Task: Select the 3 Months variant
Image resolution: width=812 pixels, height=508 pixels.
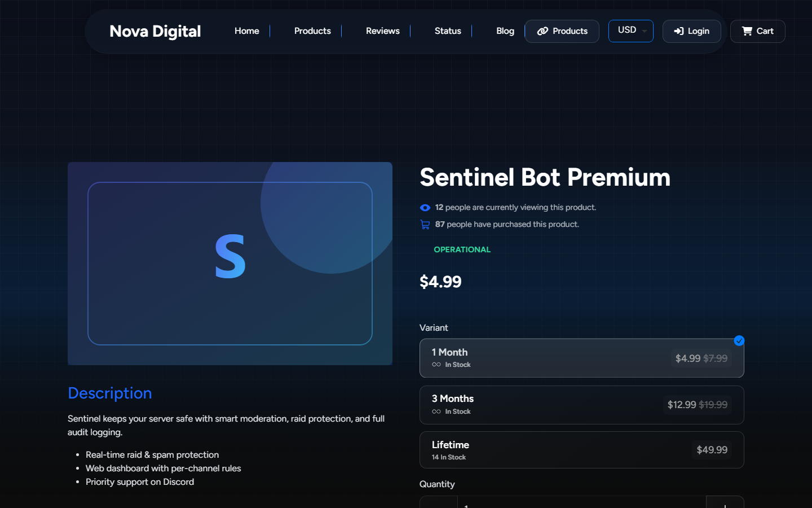Action: click(582, 405)
